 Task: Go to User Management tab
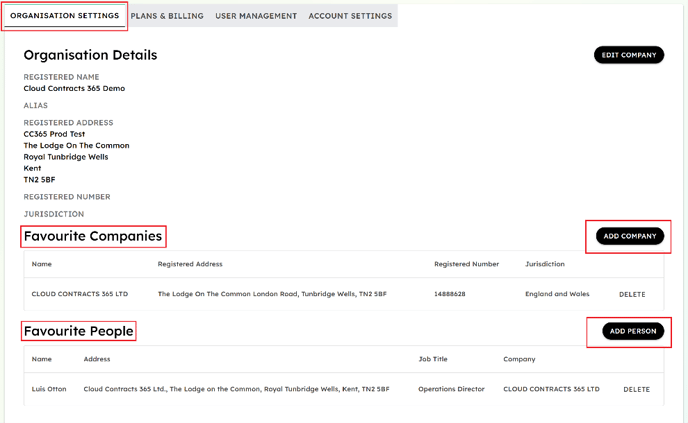[x=256, y=16]
